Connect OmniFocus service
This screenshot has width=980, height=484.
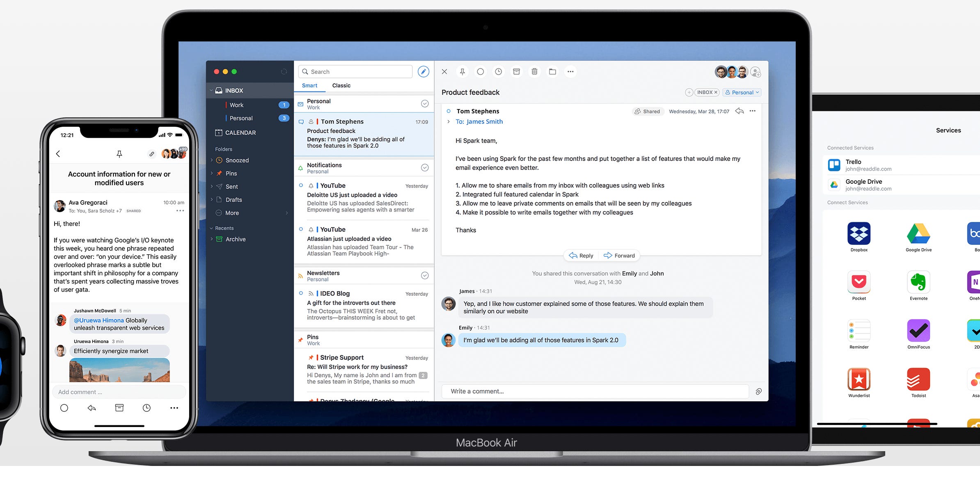tap(918, 334)
